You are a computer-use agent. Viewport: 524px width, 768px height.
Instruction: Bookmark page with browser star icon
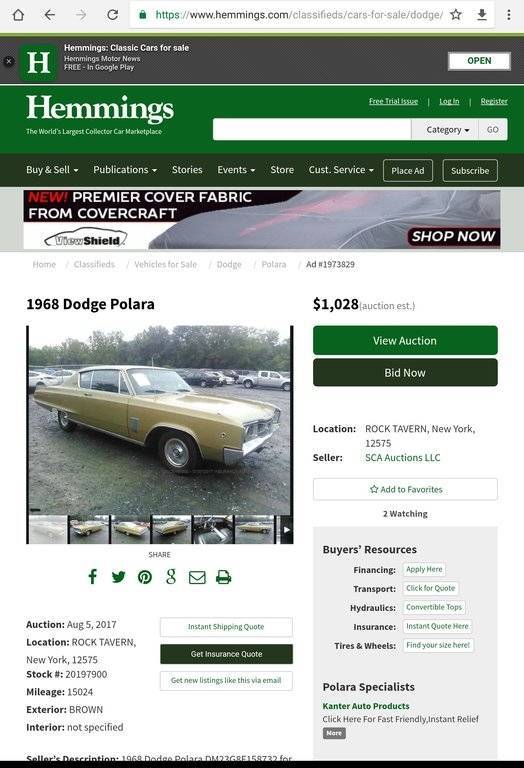(456, 15)
